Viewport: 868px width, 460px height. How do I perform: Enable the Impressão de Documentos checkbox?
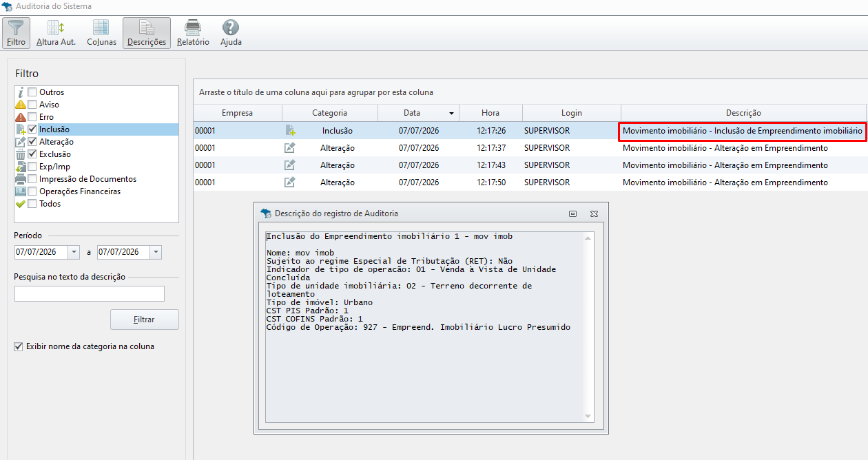(x=32, y=179)
